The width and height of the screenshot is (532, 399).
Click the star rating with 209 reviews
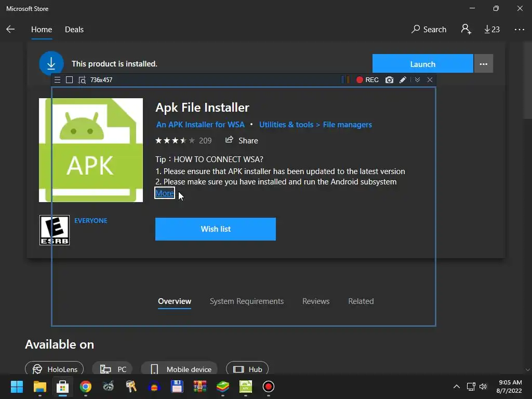point(183,140)
